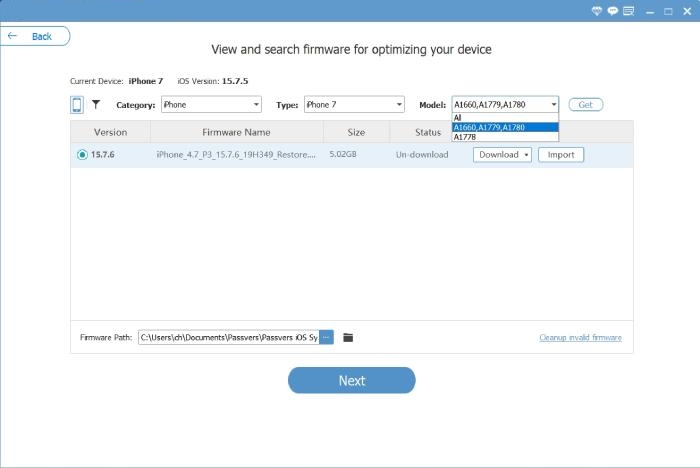Expand the Category dropdown
Screen dimensions: 700x468
(210, 104)
